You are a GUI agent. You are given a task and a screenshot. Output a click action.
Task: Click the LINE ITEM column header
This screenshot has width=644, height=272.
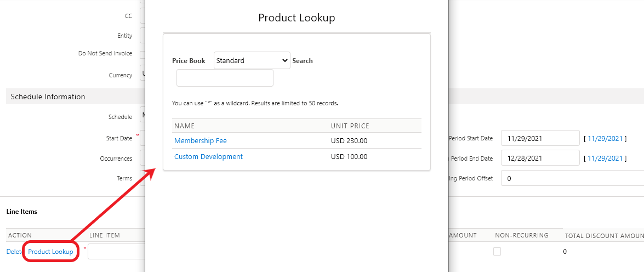pos(105,235)
